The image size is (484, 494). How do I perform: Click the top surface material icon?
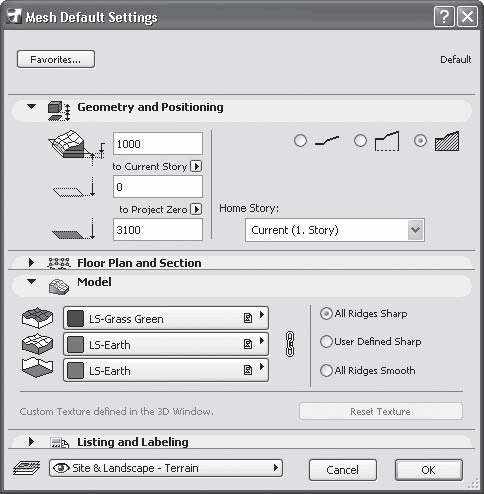[37, 318]
